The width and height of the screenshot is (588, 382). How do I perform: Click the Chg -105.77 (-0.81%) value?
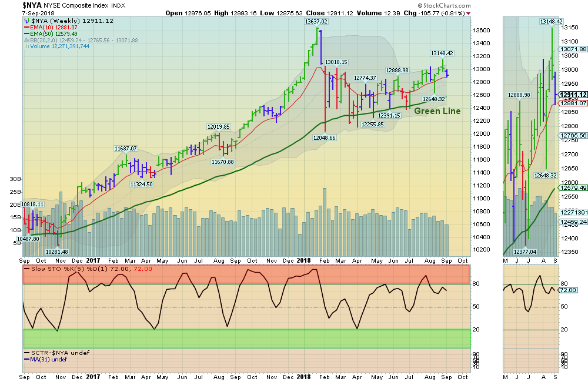(x=435, y=13)
